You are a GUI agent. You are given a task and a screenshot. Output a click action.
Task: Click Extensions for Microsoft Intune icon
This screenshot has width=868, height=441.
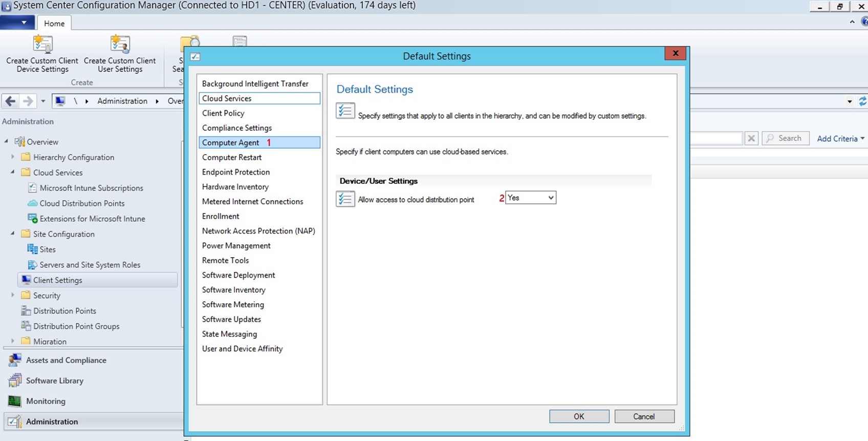click(32, 219)
